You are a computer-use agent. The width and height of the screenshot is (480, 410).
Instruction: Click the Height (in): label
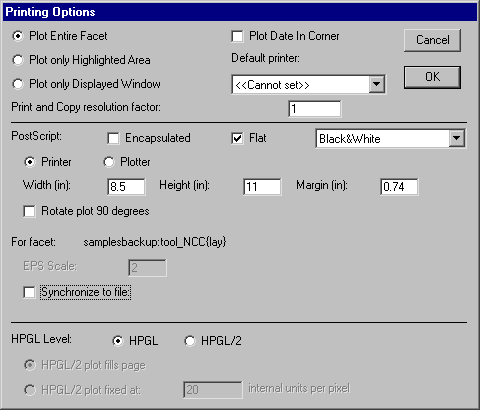(184, 185)
